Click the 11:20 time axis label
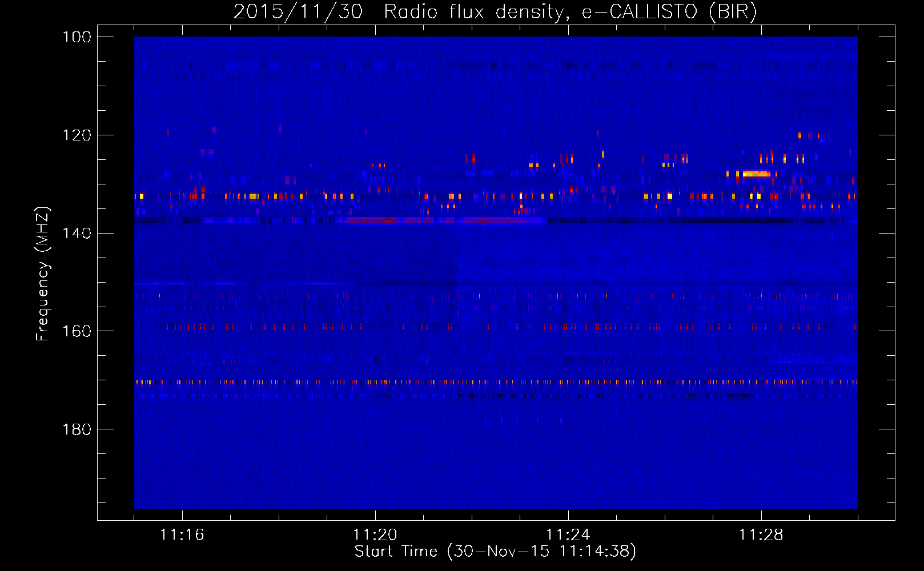Image resolution: width=924 pixels, height=571 pixels. pos(375,534)
